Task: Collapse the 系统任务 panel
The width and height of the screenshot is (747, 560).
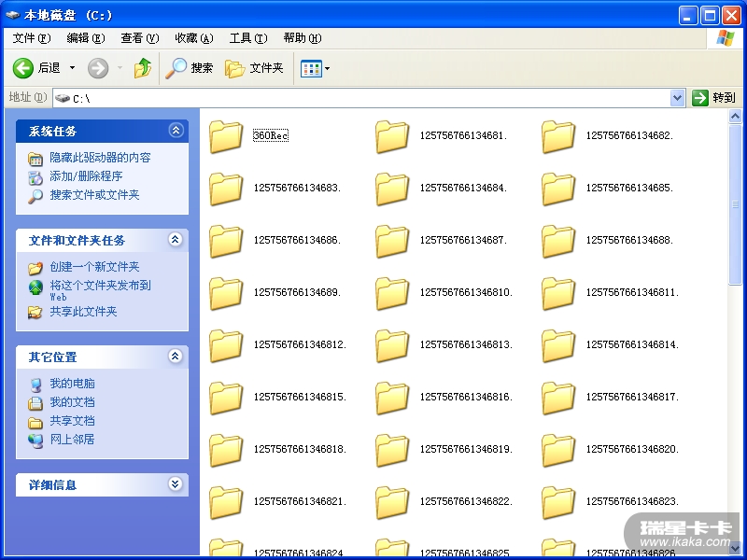Action: click(x=176, y=130)
